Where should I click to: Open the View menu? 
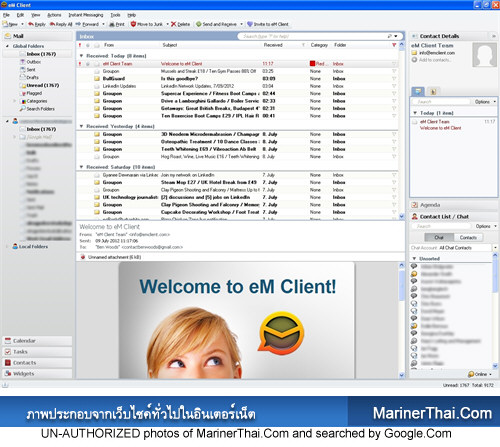tap(35, 15)
